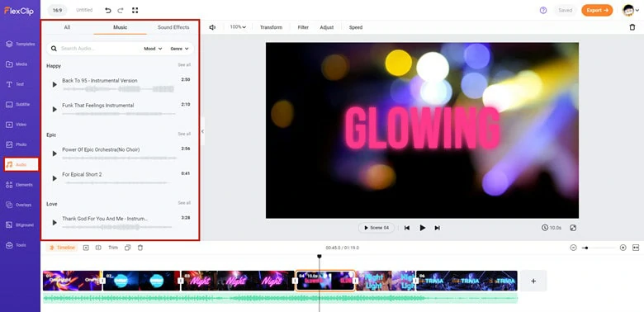The image size is (644, 312).
Task: Click the 10.0s scene duration button
Action: click(552, 228)
